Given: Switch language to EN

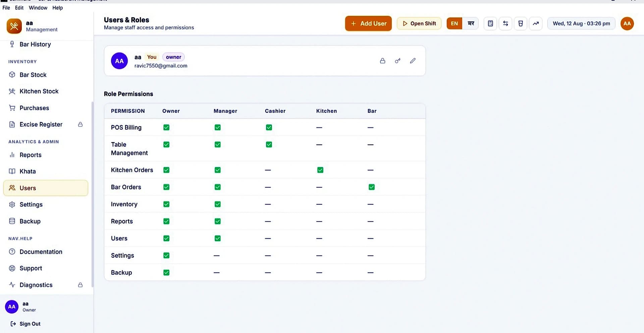Looking at the screenshot, I should (x=454, y=23).
